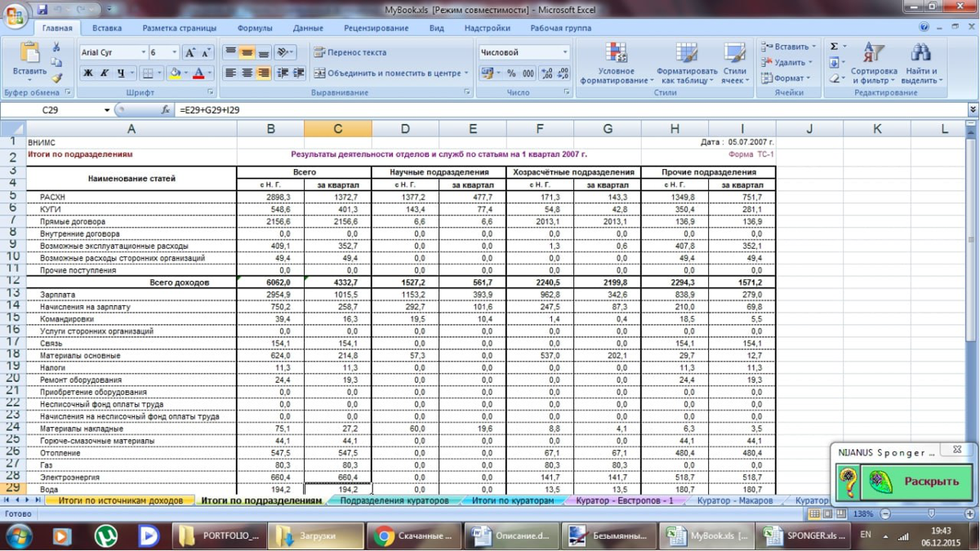Viewport: 980px width, 551px height.
Task: Click the fx insert function icon
Action: pyautogui.click(x=166, y=110)
